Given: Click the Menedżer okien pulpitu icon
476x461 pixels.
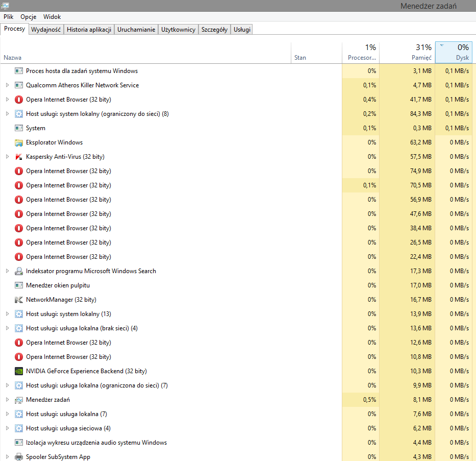Looking at the screenshot, I should coord(19,285).
